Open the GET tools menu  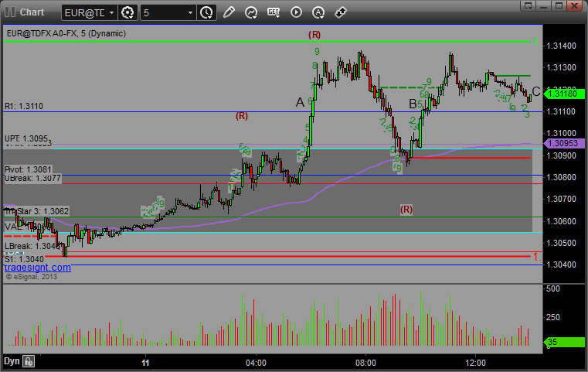coord(274,12)
